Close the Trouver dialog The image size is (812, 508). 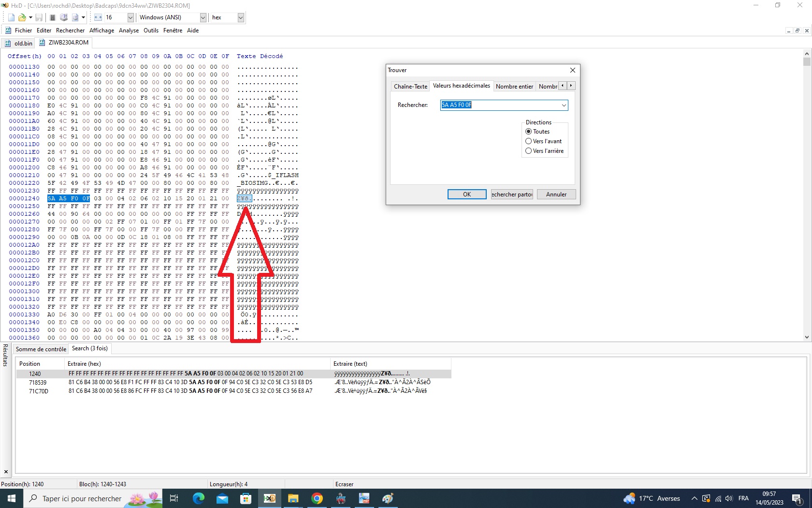573,70
